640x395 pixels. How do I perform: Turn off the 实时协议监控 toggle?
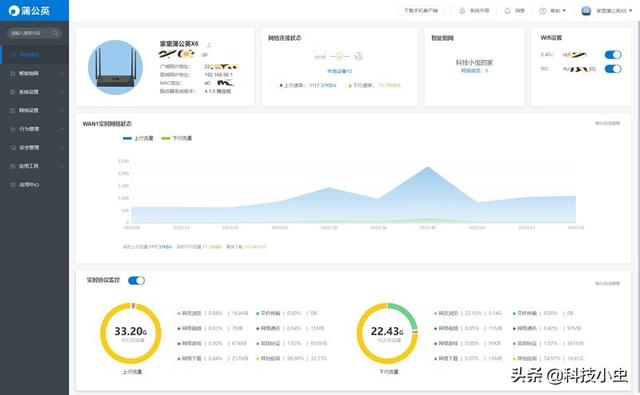click(136, 280)
